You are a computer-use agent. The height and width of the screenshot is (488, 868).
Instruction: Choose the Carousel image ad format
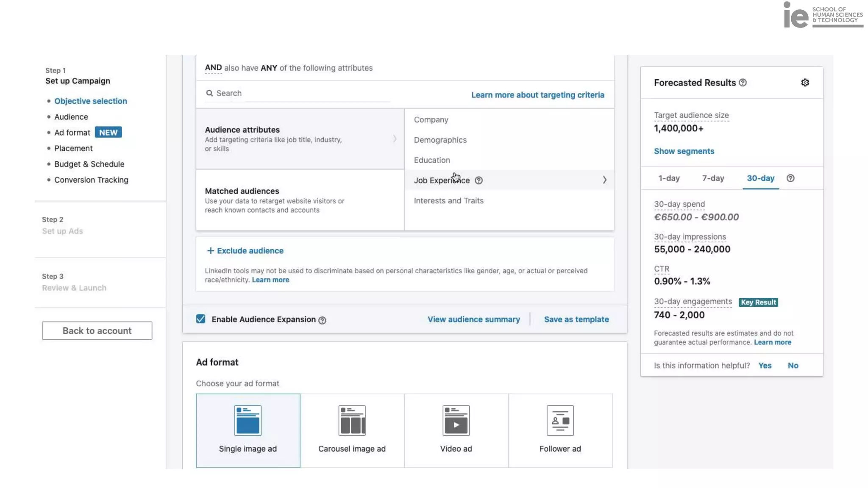pos(352,430)
